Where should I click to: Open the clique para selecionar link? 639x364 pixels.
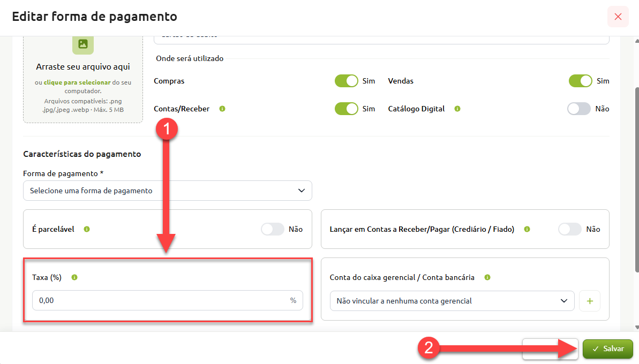(x=77, y=82)
